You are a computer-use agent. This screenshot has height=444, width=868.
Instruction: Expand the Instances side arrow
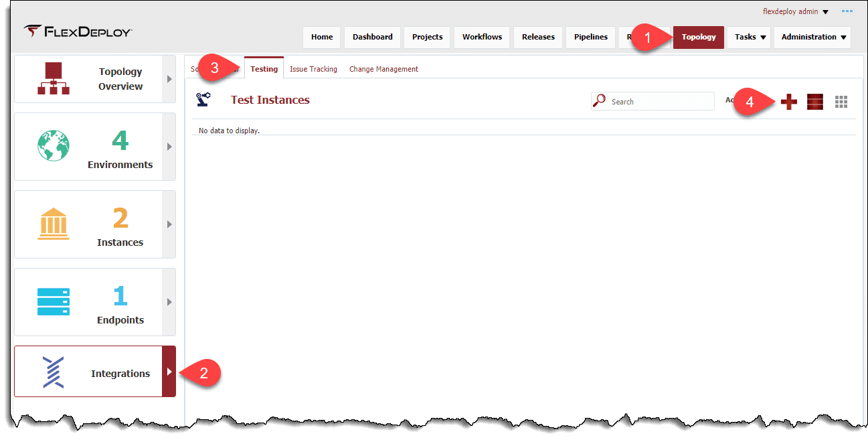coord(169,224)
